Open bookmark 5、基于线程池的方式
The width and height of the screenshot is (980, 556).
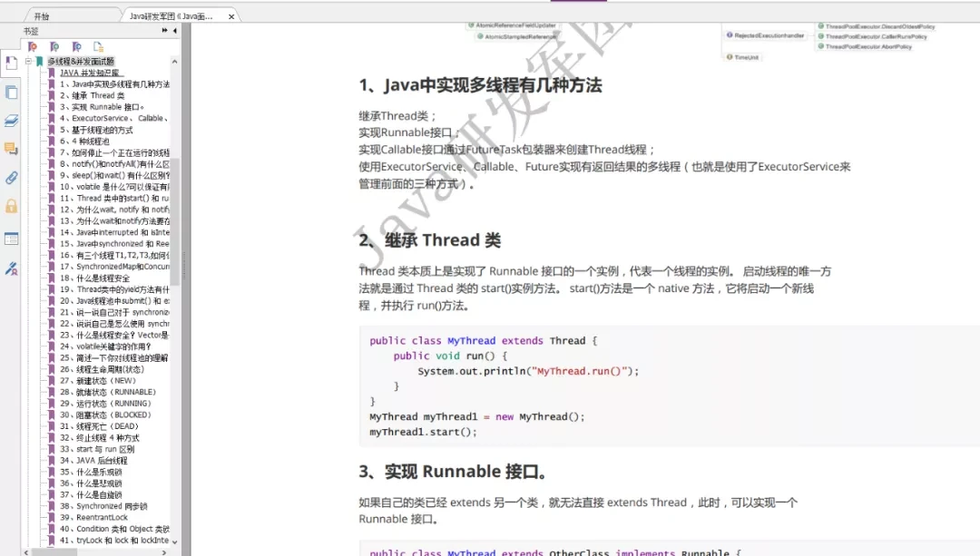[96, 130]
